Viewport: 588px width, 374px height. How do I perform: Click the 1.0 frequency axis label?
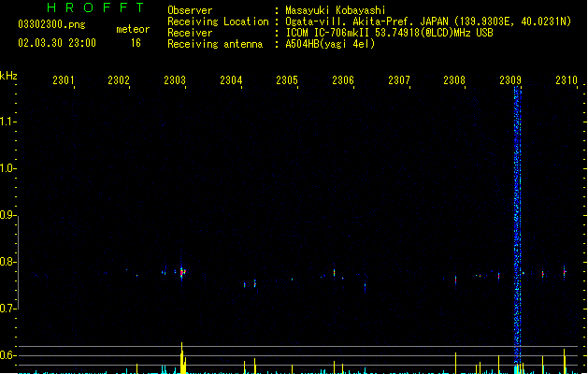pyautogui.click(x=7, y=168)
